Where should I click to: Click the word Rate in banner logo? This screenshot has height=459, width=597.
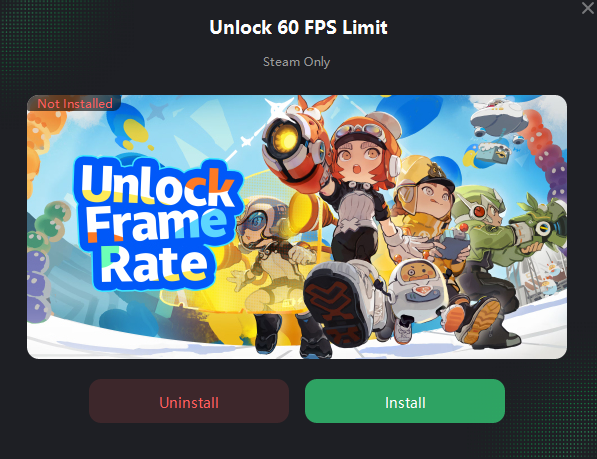(x=154, y=265)
